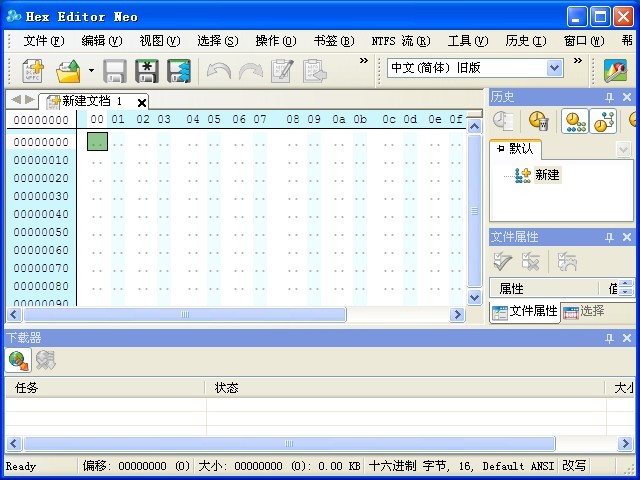Open the 历史(I) menu
The height and width of the screenshot is (480, 640).
pyautogui.click(x=526, y=41)
